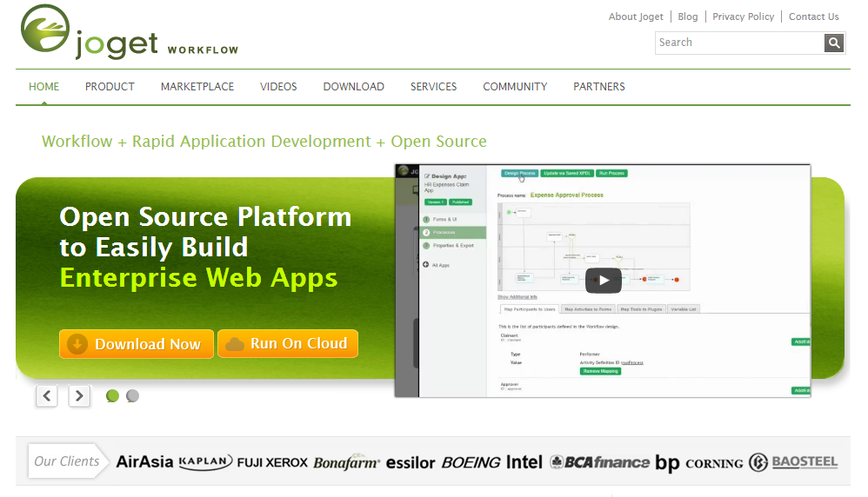The width and height of the screenshot is (868, 497).
Task: Click the Design Process button in video
Action: pos(519,173)
